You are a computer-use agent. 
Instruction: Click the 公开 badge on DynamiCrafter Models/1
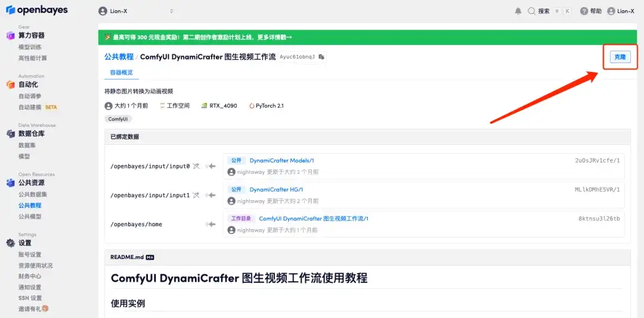237,160
